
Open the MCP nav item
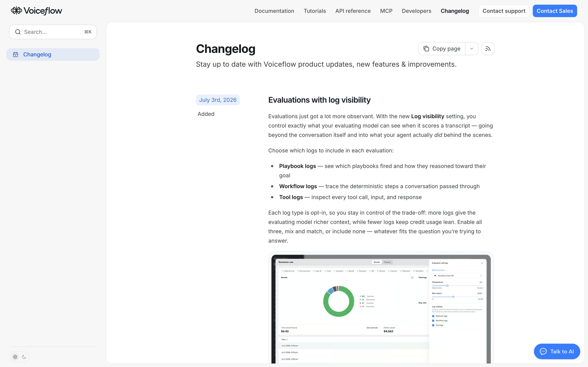click(x=386, y=11)
